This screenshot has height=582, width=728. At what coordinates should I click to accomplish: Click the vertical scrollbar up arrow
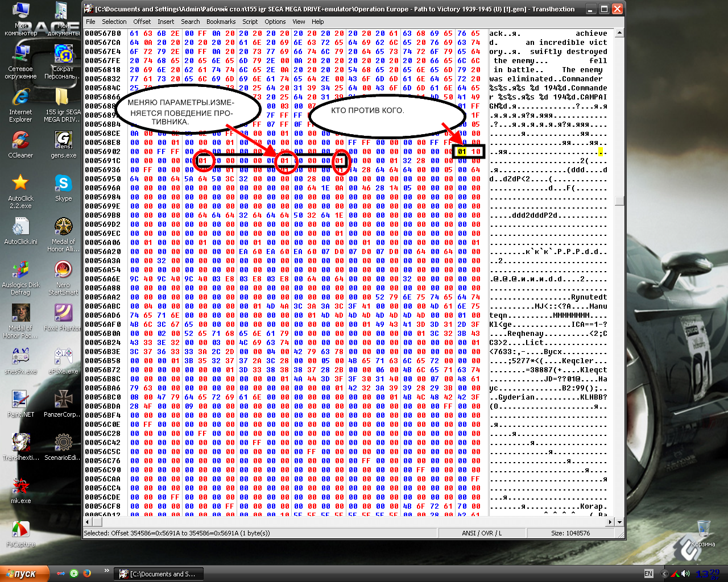coord(619,33)
